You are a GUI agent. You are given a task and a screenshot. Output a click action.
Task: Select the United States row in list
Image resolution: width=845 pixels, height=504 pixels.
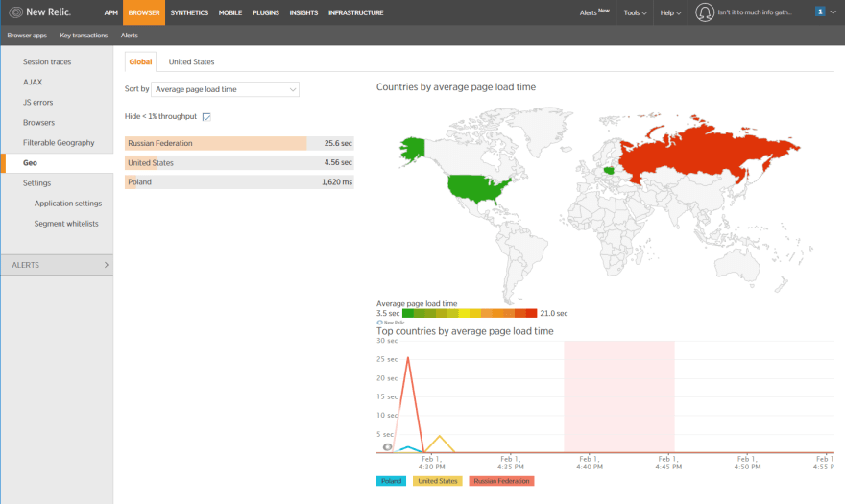pos(239,163)
